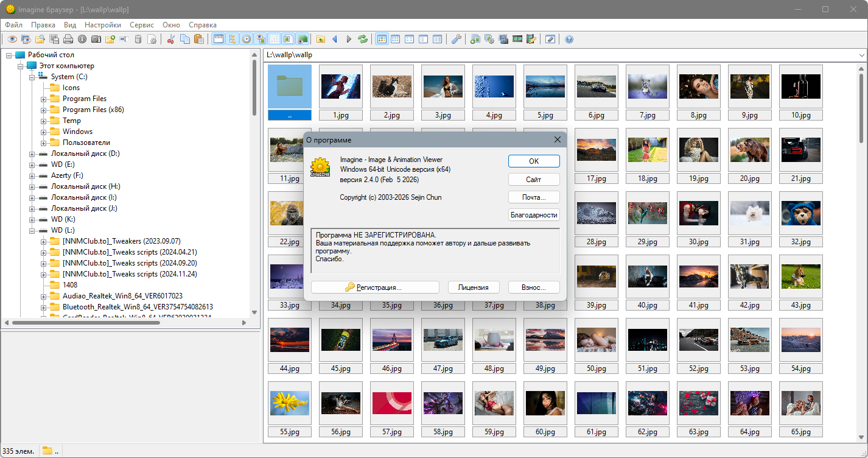Switch to thumbnails view mode
The width and height of the screenshot is (868, 458).
coord(382,40)
